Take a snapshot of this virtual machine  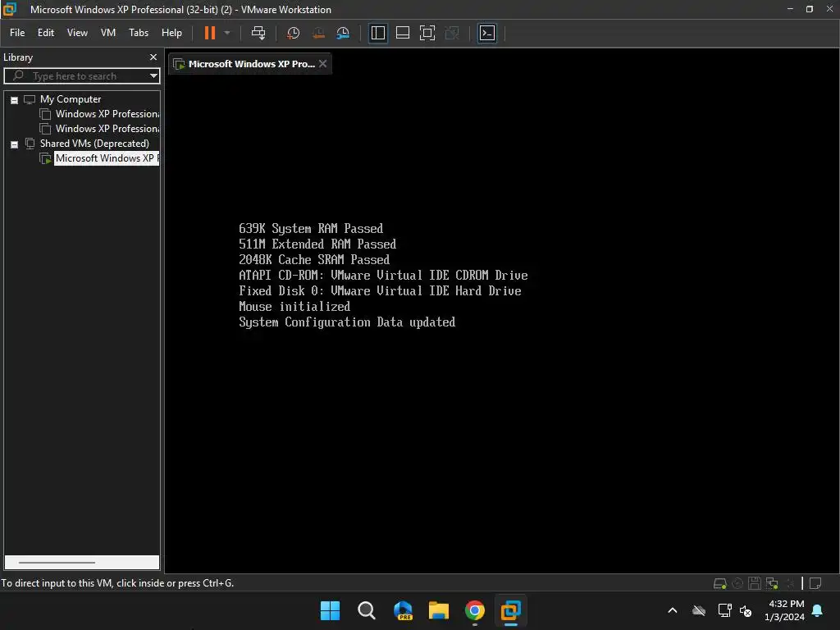coord(293,33)
